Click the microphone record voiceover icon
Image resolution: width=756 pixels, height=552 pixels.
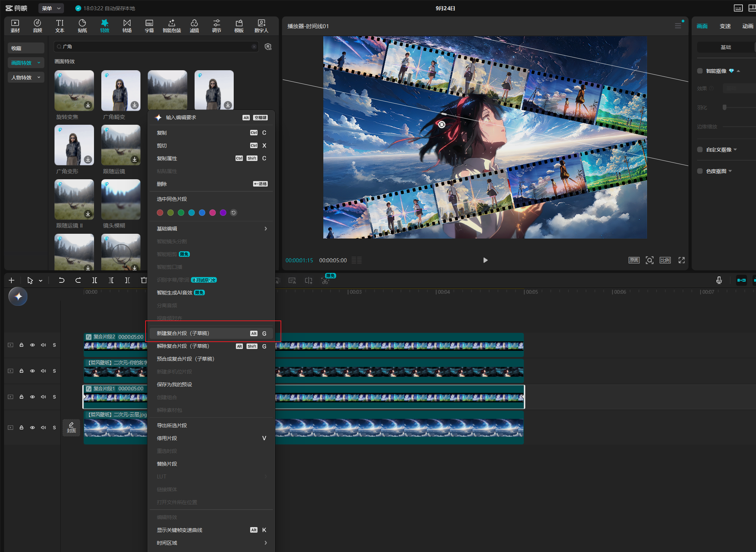click(719, 280)
